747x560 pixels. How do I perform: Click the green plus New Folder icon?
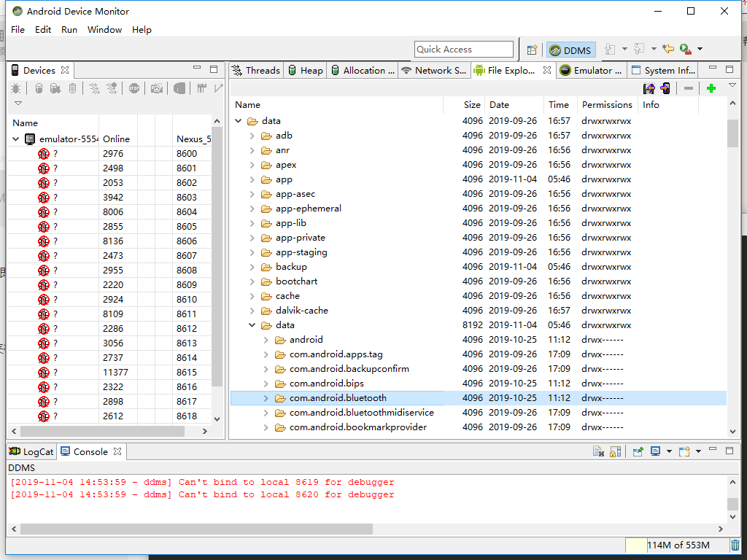coord(711,88)
